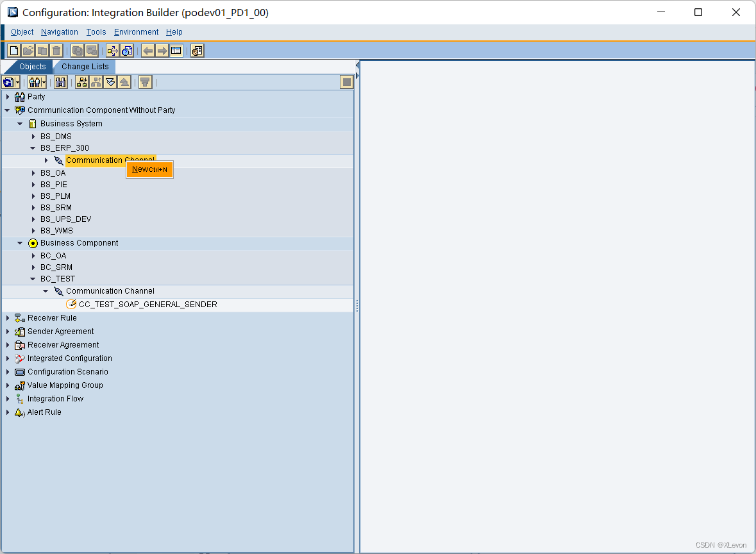
Task: Open the Environment menu
Action: [x=136, y=32]
